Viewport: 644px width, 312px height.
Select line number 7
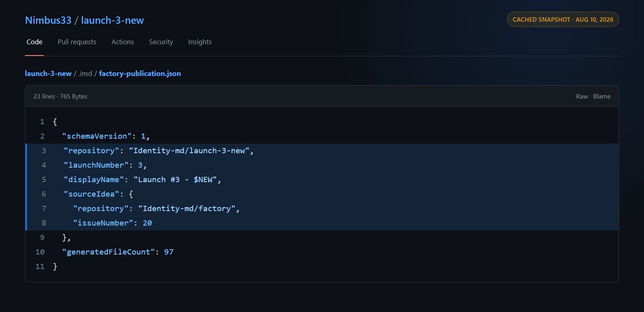point(43,209)
